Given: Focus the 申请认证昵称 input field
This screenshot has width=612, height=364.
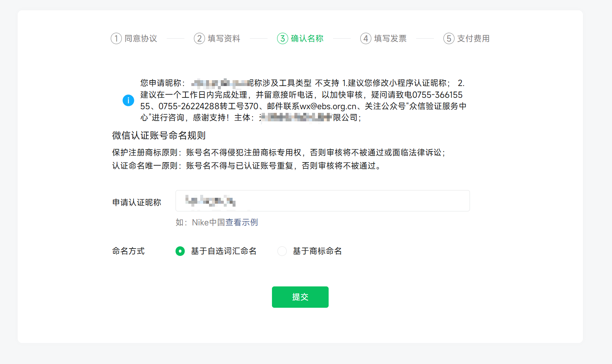Looking at the screenshot, I should [323, 201].
